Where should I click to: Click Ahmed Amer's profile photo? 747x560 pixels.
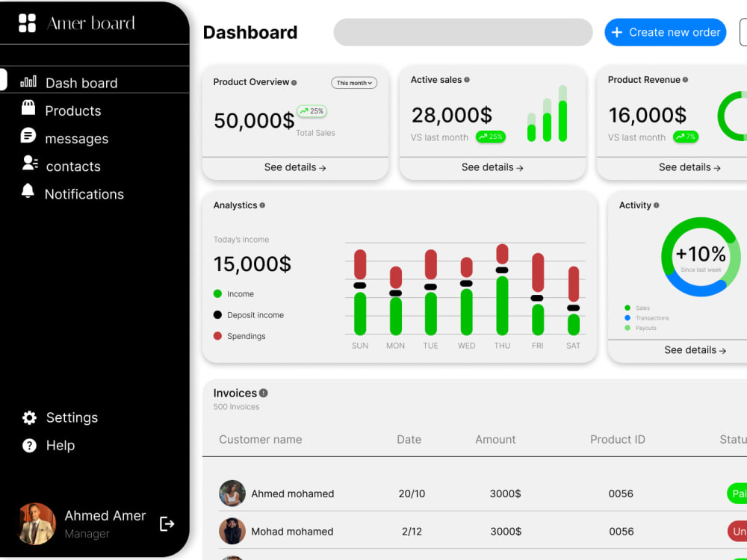(x=36, y=524)
